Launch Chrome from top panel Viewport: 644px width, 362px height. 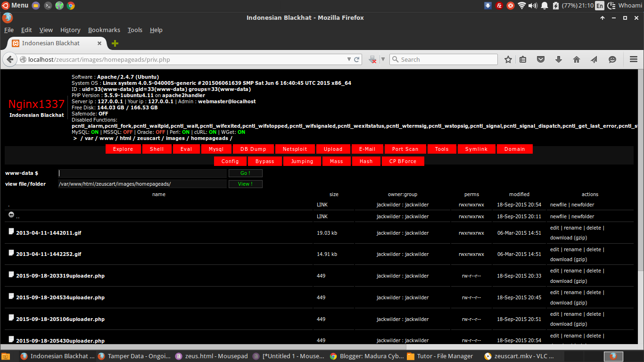(x=71, y=6)
